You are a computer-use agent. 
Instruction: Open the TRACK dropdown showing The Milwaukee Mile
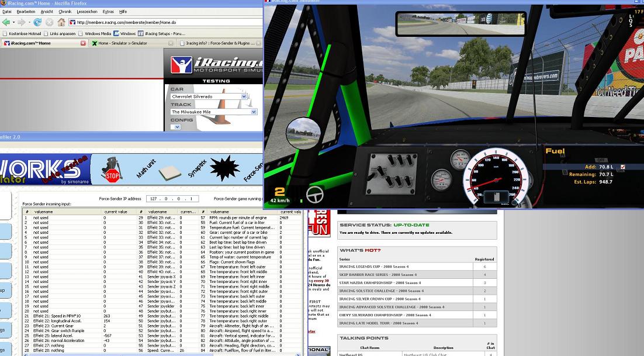(213, 112)
